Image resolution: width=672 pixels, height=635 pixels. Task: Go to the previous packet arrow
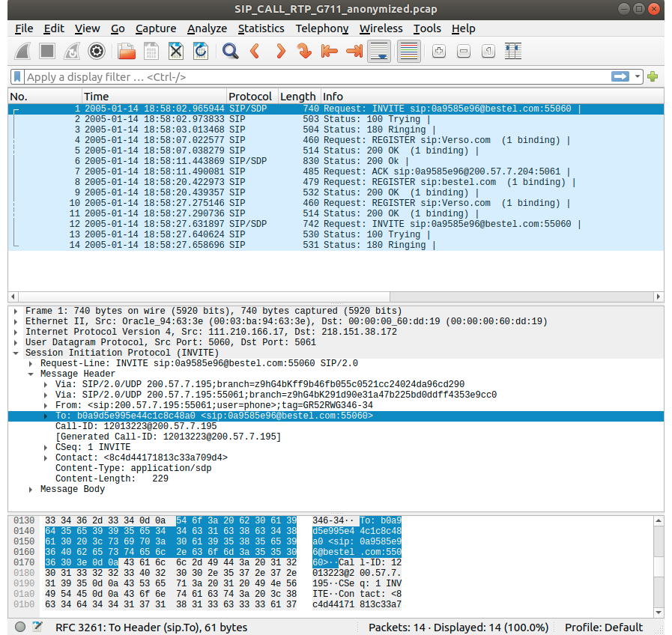pos(255,52)
